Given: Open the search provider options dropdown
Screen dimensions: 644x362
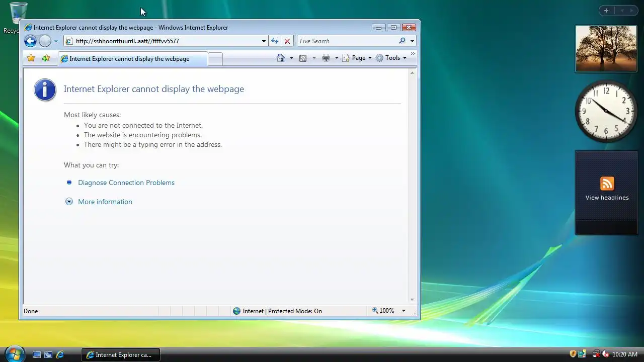Looking at the screenshot, I should click(412, 41).
